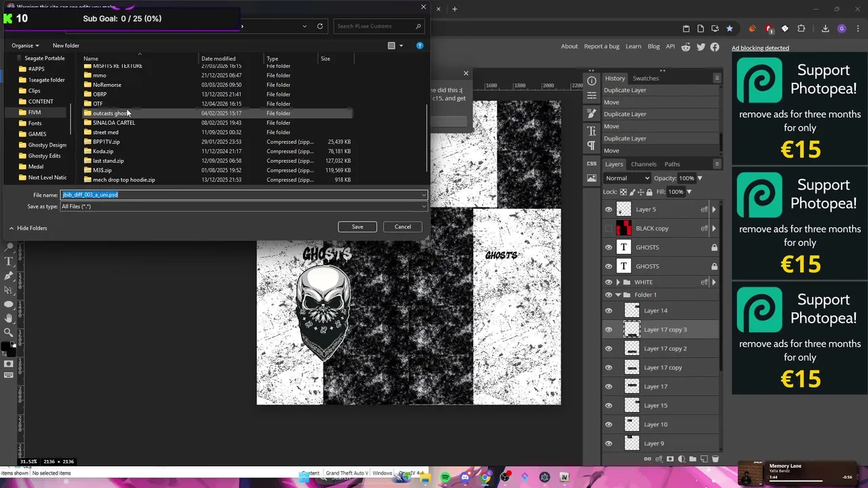Show the BLACK copy layer
This screenshot has height=488, width=868.
(608, 228)
